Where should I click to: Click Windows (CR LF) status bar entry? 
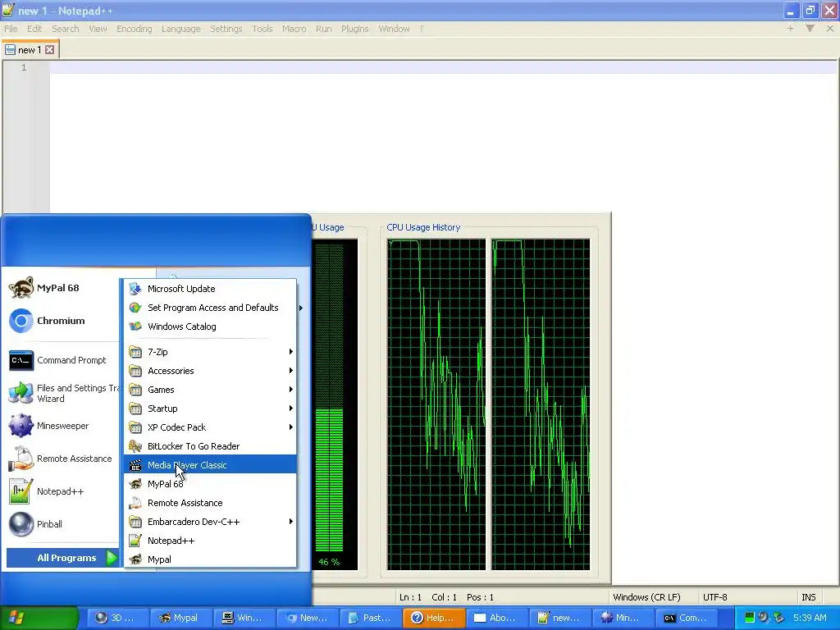click(647, 597)
